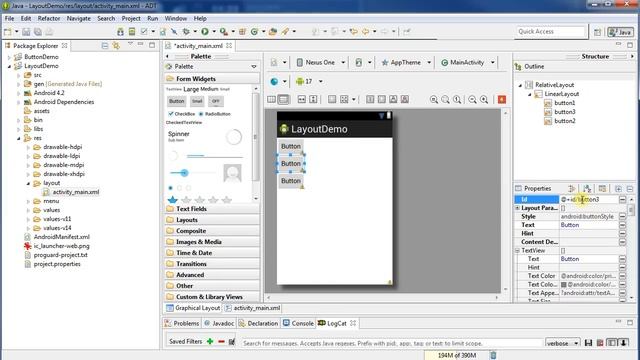Click the CheckBox widget in palette
640x360 pixels.
pyautogui.click(x=182, y=114)
